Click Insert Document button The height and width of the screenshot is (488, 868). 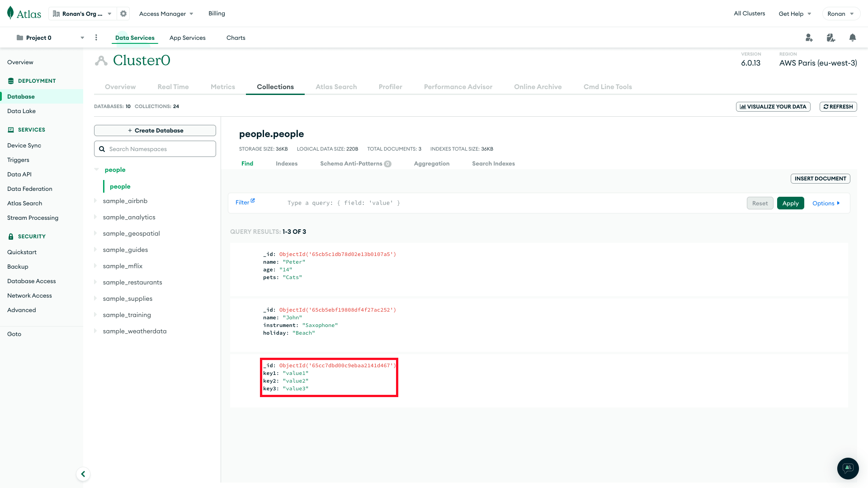click(820, 179)
